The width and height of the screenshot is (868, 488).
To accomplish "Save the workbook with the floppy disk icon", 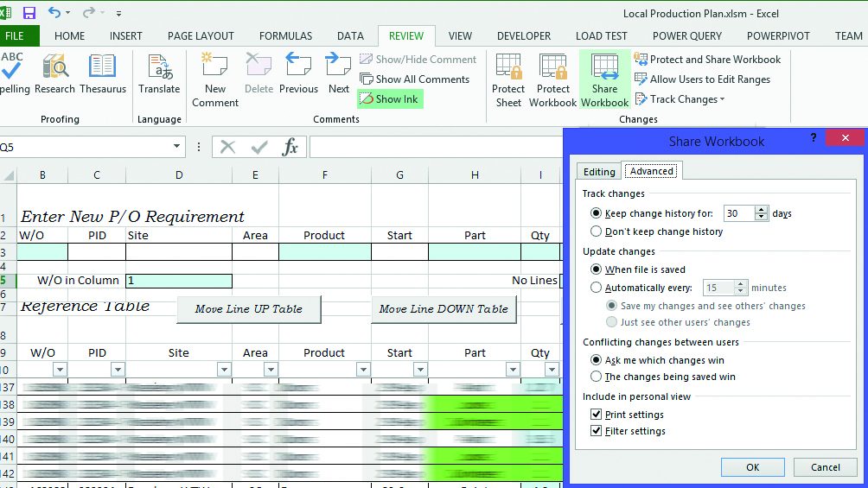I will pyautogui.click(x=29, y=13).
